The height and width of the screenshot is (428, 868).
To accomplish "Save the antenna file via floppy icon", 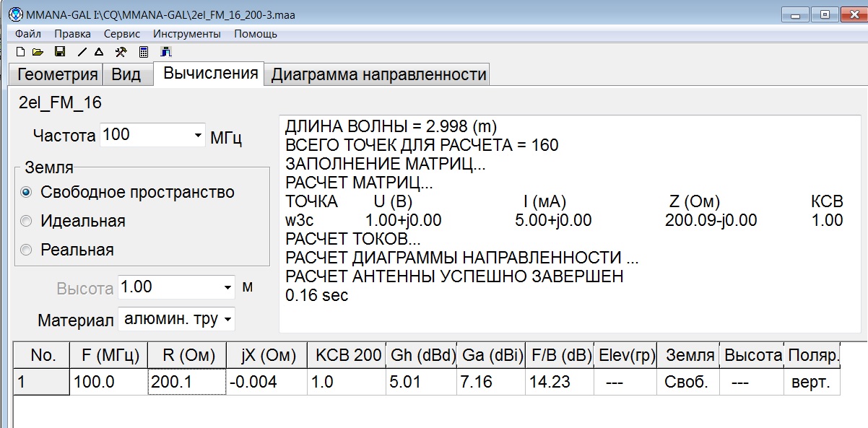I will pos(60,52).
